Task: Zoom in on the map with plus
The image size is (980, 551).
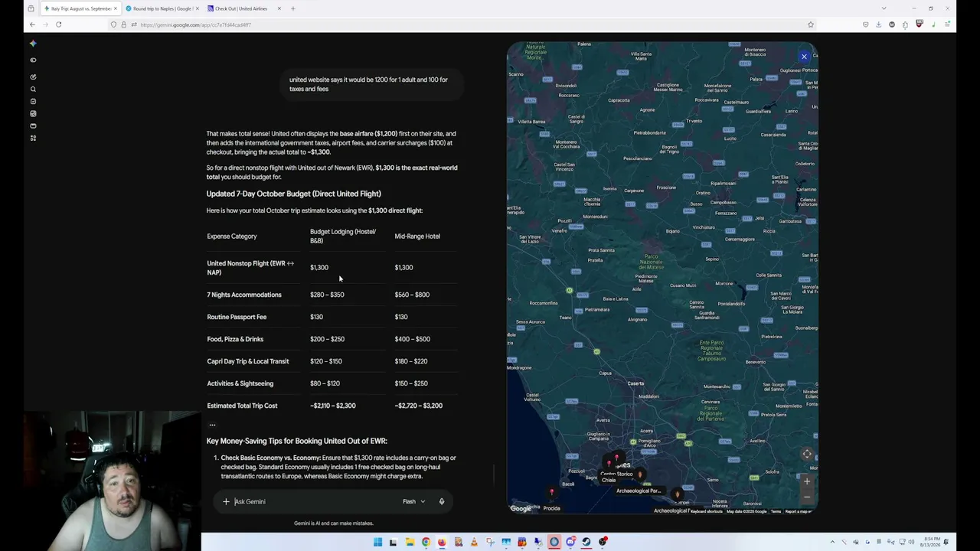Action: point(806,481)
